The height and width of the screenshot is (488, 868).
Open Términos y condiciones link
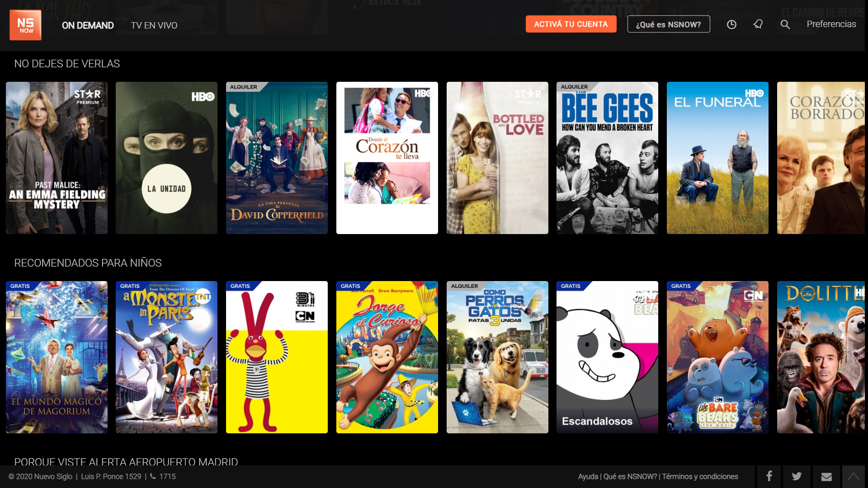coord(700,476)
